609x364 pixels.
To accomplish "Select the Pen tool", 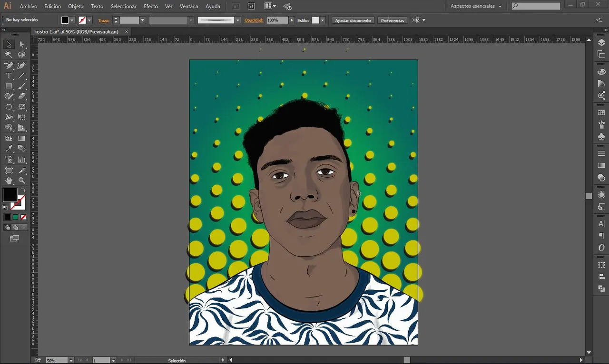I will (x=9, y=66).
